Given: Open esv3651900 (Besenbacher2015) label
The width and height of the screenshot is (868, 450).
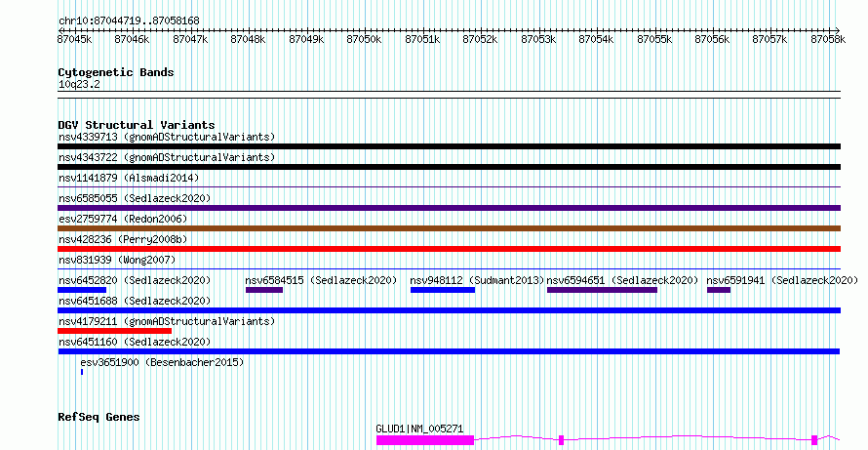Looking at the screenshot, I should [x=162, y=362].
